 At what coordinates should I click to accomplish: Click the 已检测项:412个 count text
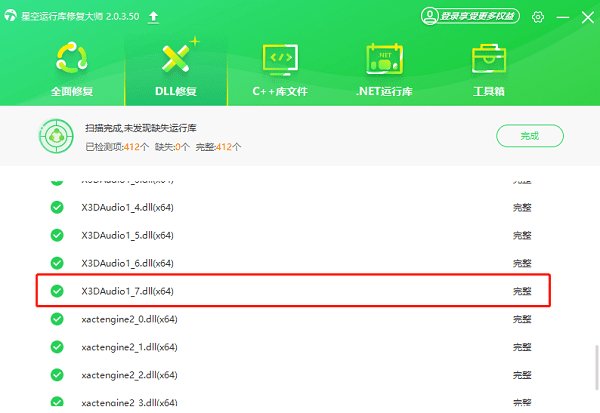(117, 147)
